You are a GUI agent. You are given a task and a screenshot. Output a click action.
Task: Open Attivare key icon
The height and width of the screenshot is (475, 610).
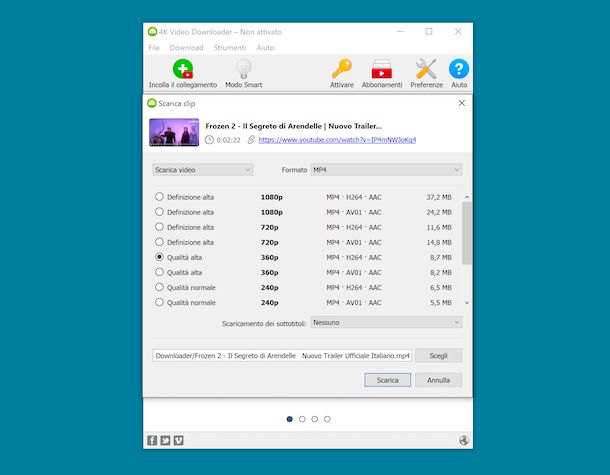(x=342, y=69)
